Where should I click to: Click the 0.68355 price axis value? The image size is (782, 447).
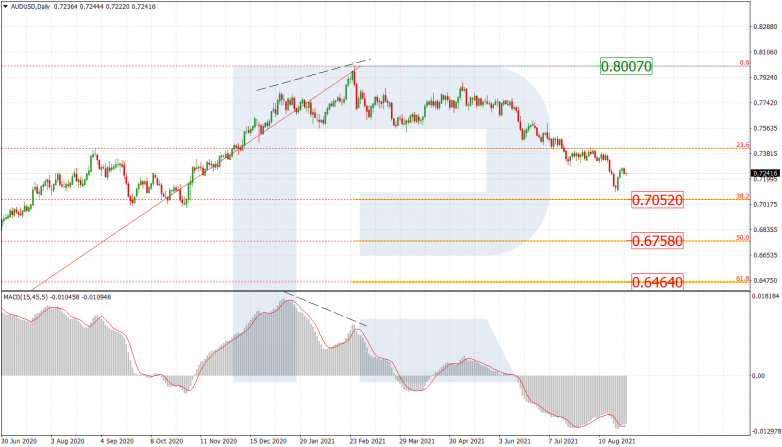[766, 230]
